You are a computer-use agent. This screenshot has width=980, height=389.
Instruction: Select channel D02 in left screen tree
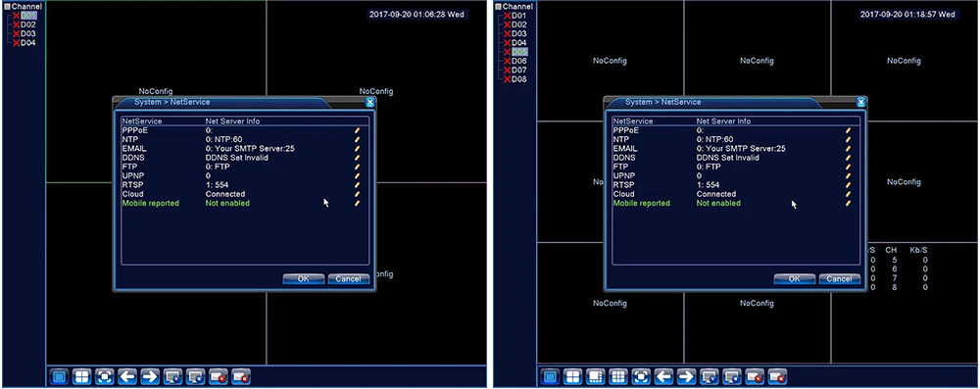pyautogui.click(x=28, y=24)
